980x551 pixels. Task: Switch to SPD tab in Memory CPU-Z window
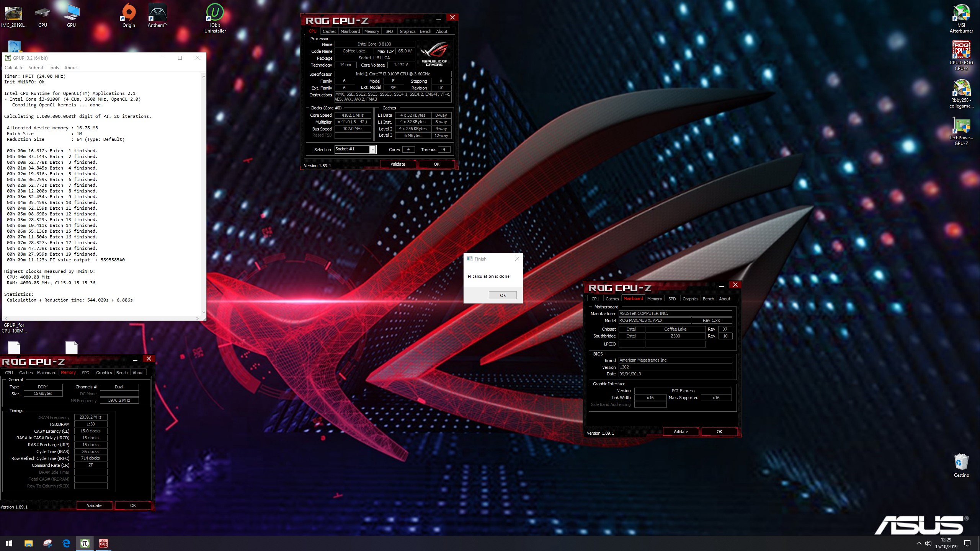(x=86, y=373)
